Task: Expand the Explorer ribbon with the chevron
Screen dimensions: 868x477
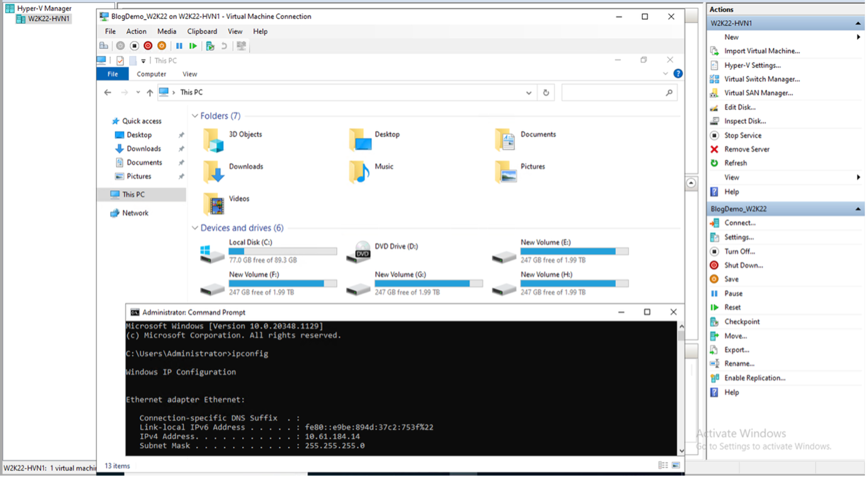Action: (665, 74)
